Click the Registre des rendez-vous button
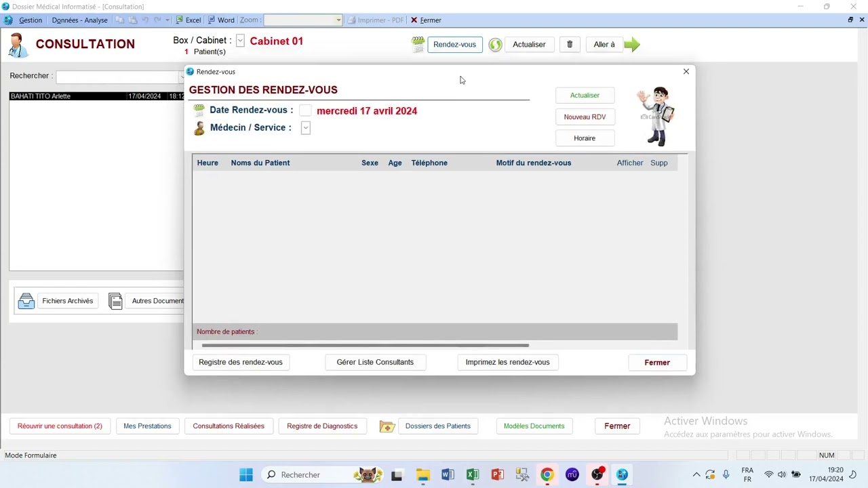This screenshot has width=868, height=488. point(241,363)
